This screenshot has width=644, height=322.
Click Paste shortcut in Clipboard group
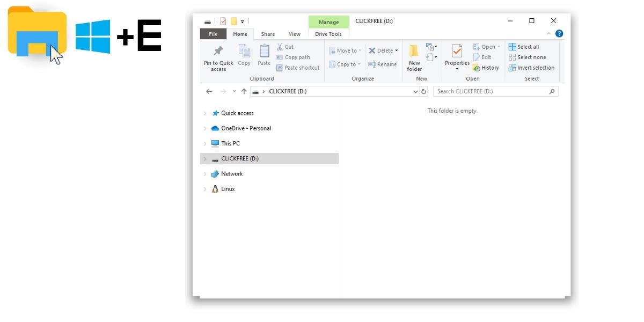click(298, 68)
